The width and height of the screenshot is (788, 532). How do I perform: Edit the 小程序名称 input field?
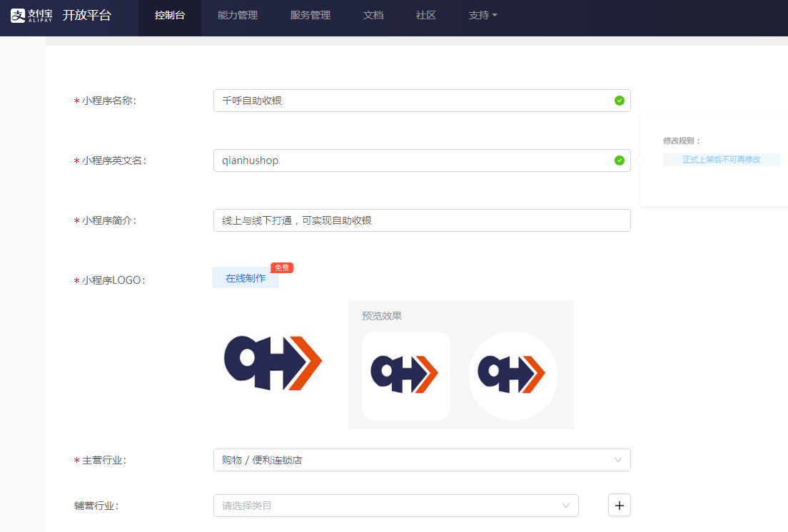click(422, 101)
